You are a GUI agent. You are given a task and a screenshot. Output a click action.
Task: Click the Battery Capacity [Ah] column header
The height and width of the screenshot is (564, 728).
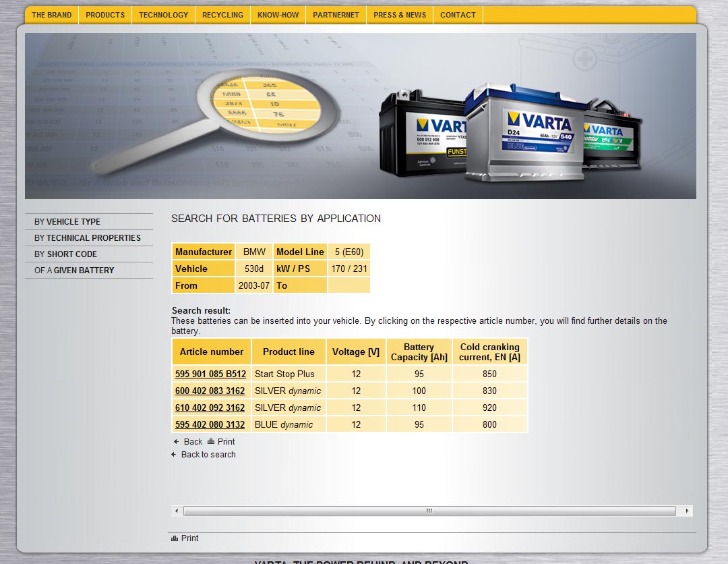coord(419,351)
